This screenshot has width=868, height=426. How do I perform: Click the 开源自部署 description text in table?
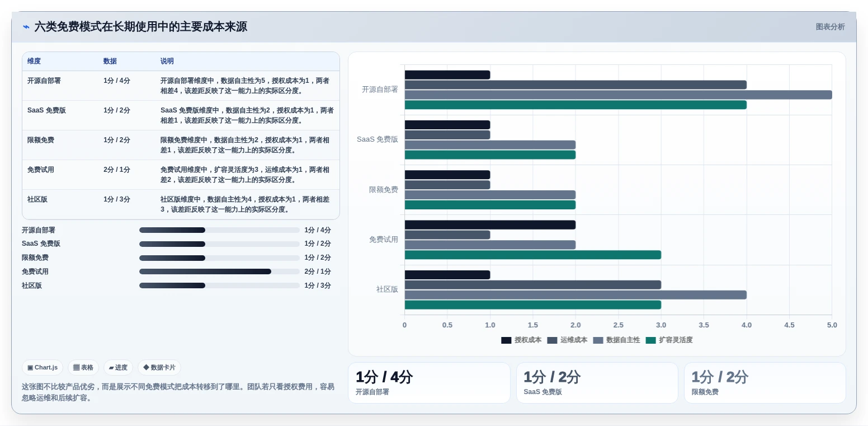tap(245, 86)
